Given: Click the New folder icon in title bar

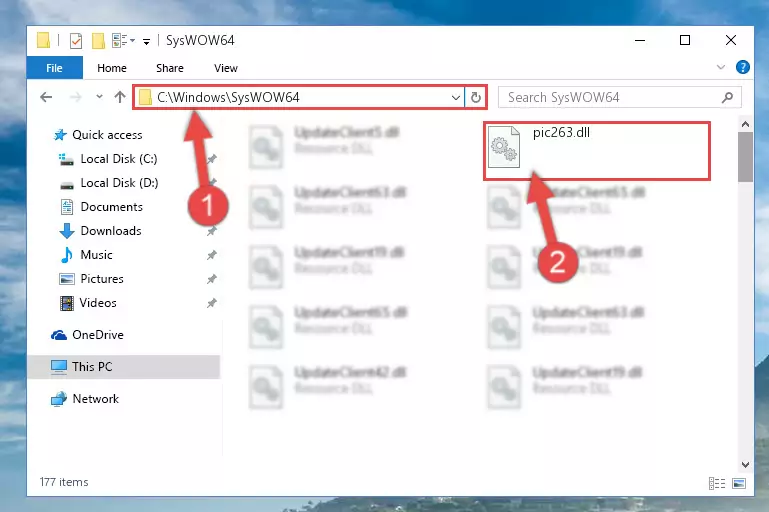Looking at the screenshot, I should [x=98, y=41].
